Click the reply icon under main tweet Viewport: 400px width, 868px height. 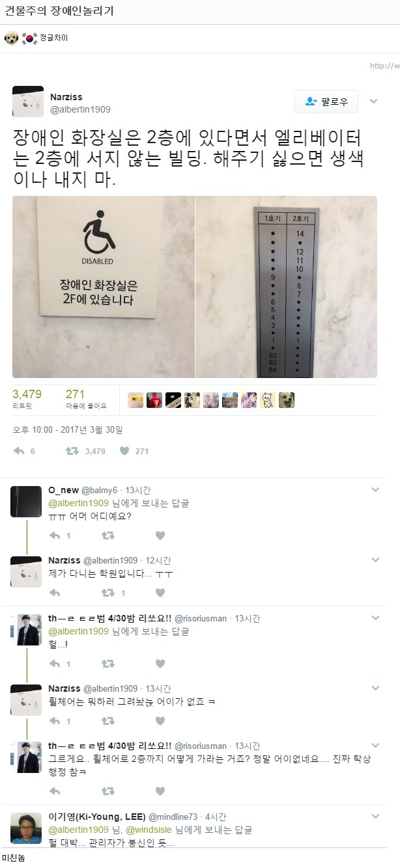tap(19, 451)
